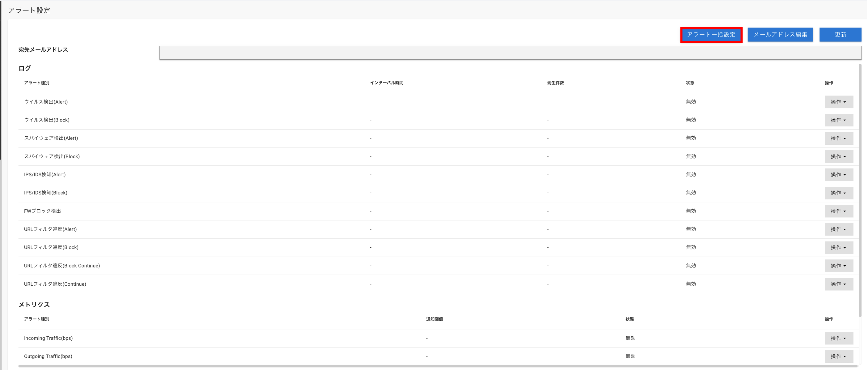Screen dimensions: 868x371
Task: Click 無効 status of FWブロック検出
Action: coord(691,211)
